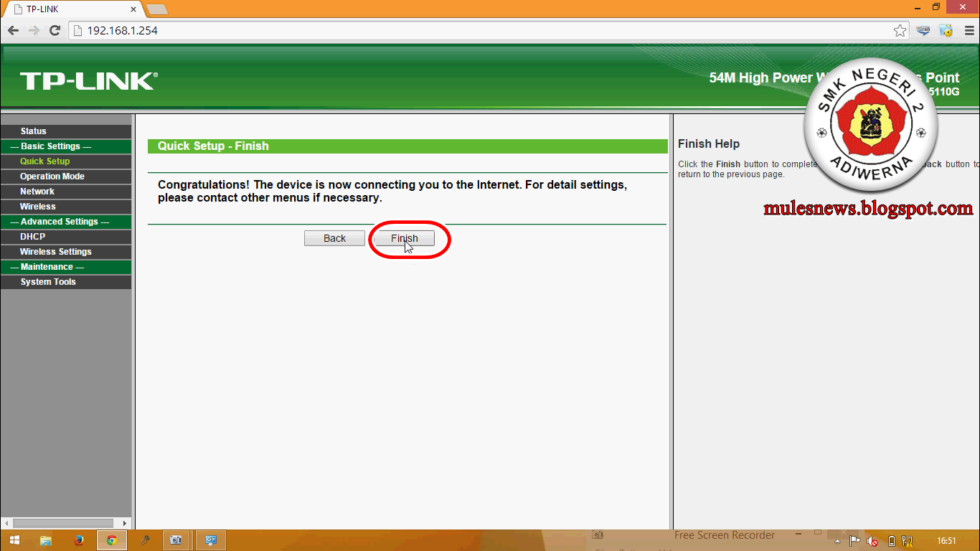
Task: Click the battery tray icon
Action: pyautogui.click(x=892, y=541)
